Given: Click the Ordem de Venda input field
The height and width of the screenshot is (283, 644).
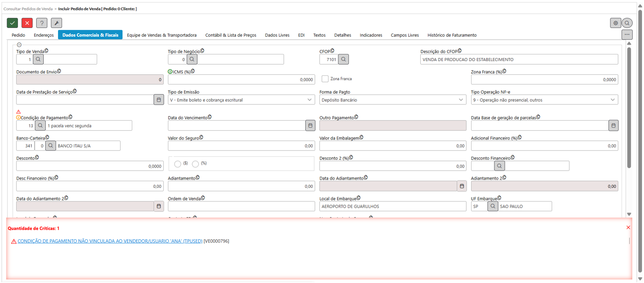Looking at the screenshot, I should pos(241,206).
